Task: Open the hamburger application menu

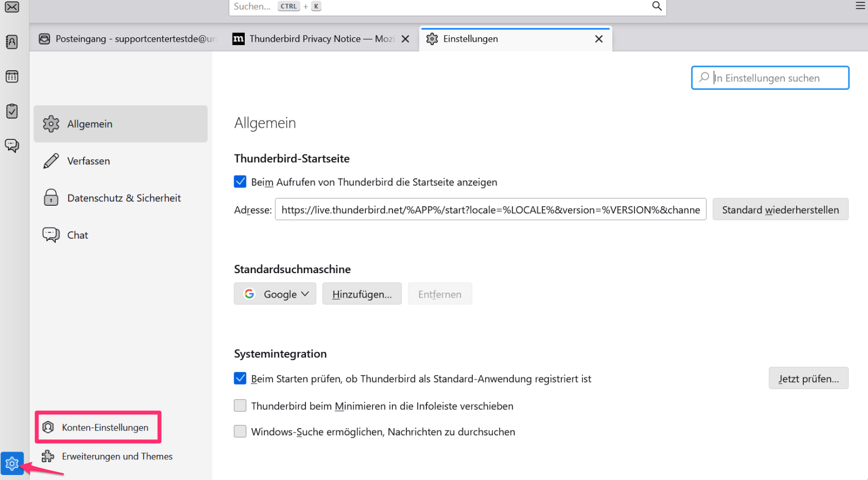Action: coord(860,6)
